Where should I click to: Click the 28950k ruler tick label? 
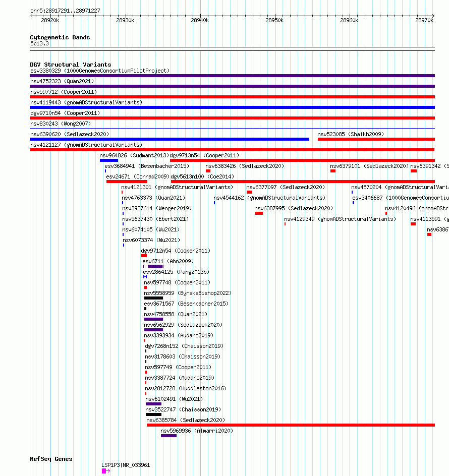[x=274, y=20]
